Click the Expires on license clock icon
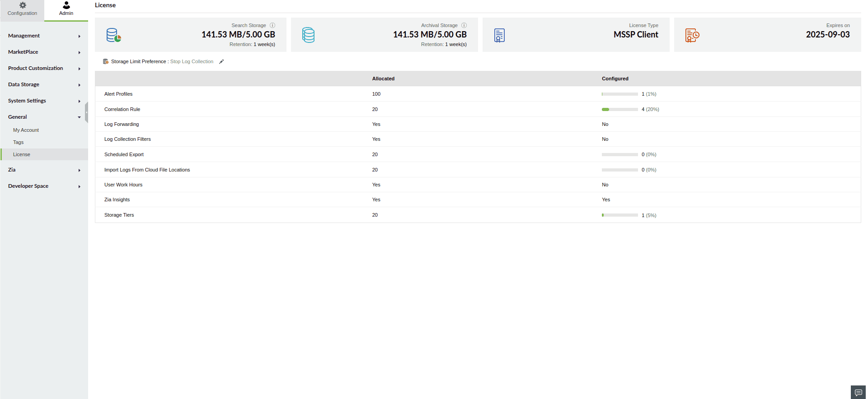This screenshot has height=399, width=868. (692, 35)
